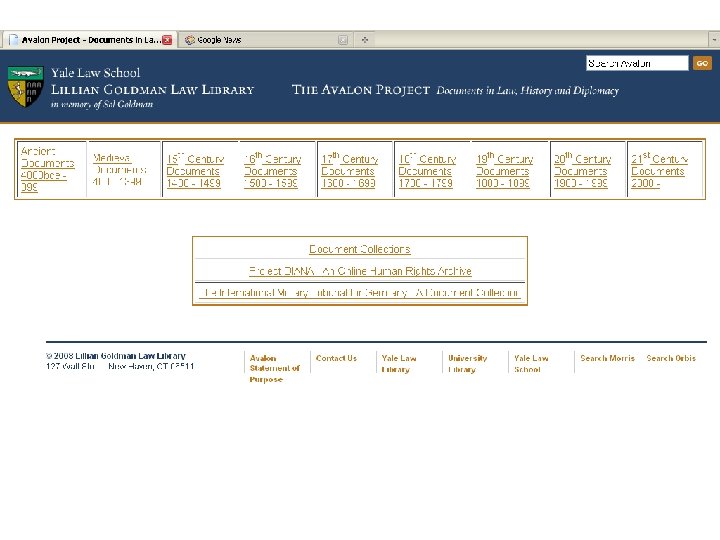Click the orange GO search button

coord(702,63)
